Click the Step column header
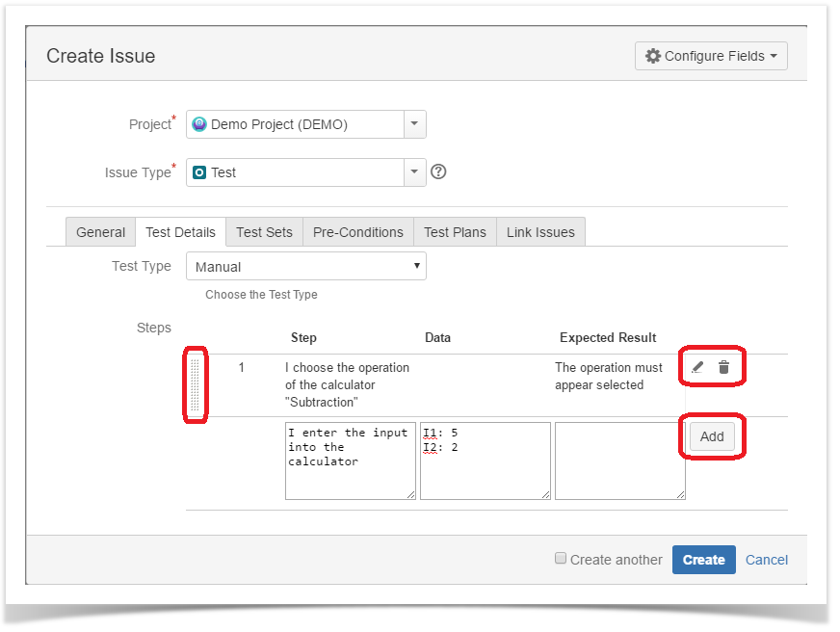Viewport: 840px width, 632px height. point(303,337)
